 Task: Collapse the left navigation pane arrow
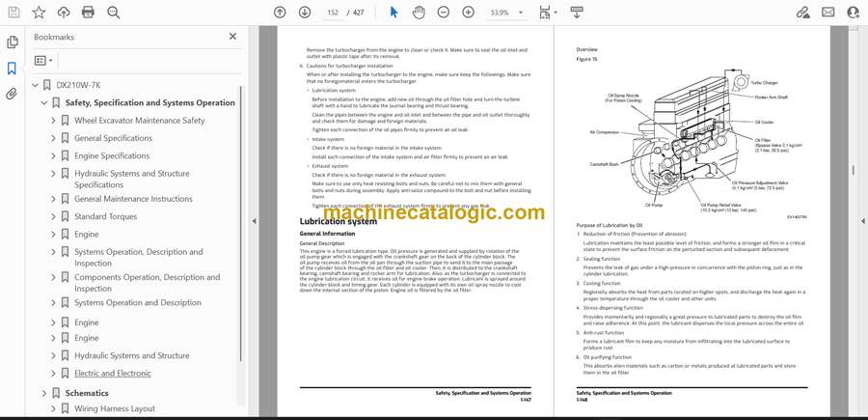pyautogui.click(x=254, y=221)
